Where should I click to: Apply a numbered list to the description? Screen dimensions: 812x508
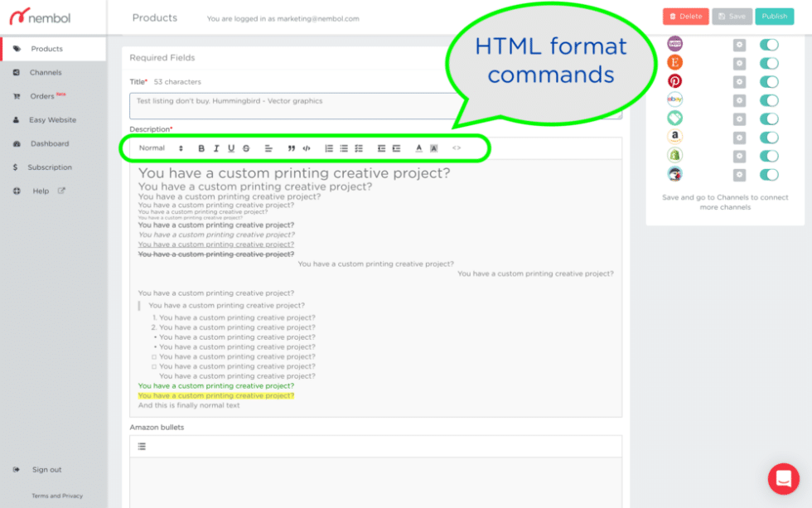pos(327,148)
